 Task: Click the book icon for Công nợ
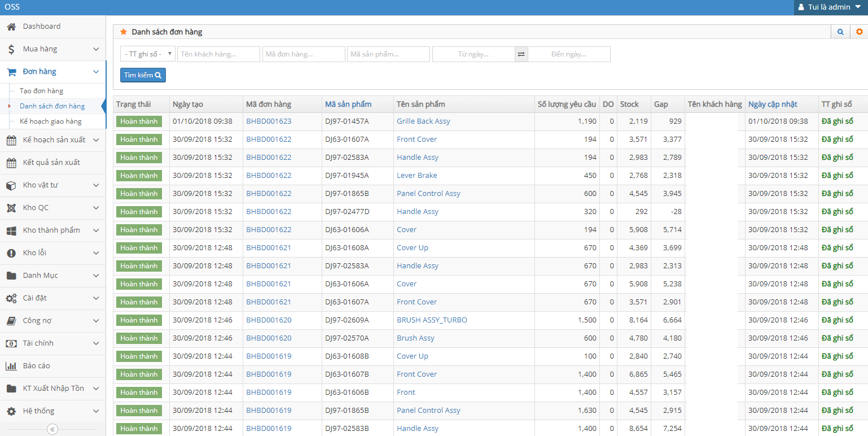[11, 321]
